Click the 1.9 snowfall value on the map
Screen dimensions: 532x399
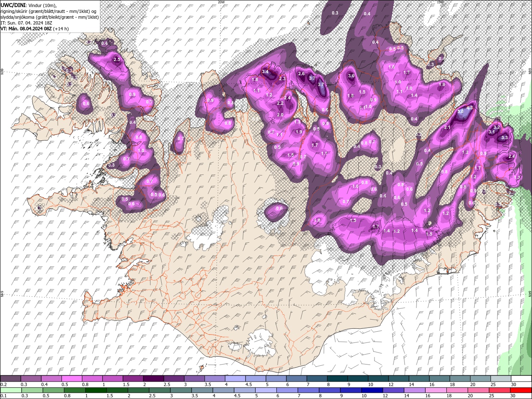299,132
